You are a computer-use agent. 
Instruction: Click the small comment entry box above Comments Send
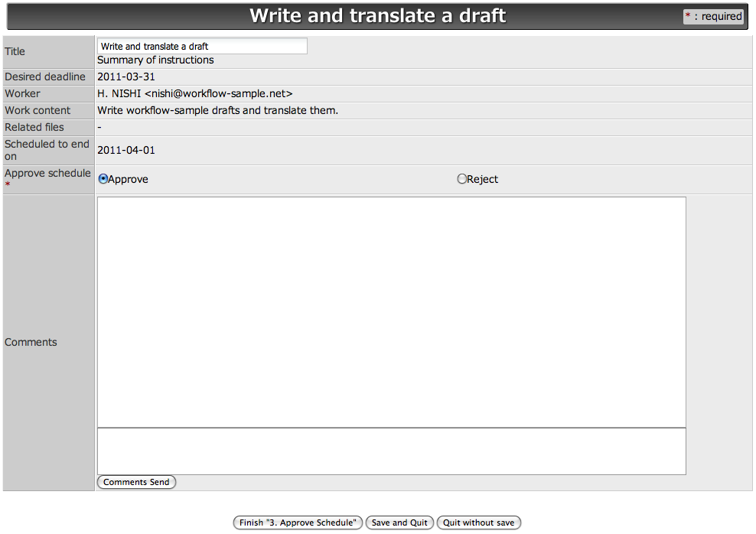point(390,450)
